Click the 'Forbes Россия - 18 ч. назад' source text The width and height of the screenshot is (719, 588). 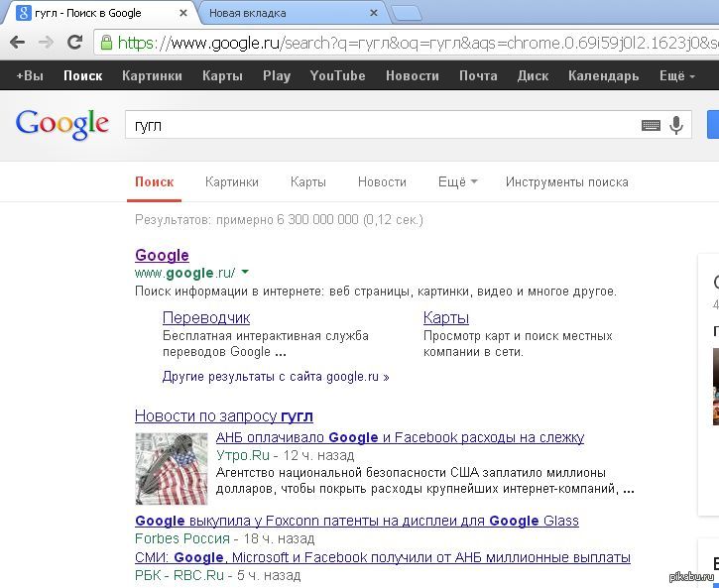225,538
